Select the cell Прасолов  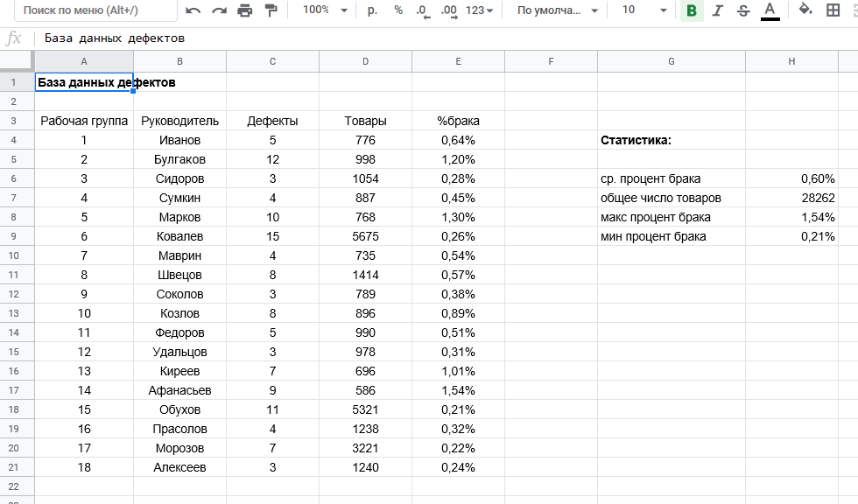pos(179,429)
